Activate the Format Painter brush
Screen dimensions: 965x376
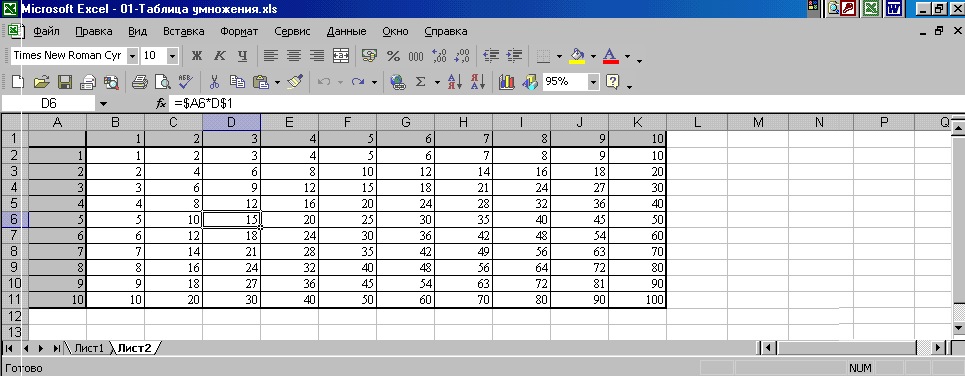click(x=295, y=82)
